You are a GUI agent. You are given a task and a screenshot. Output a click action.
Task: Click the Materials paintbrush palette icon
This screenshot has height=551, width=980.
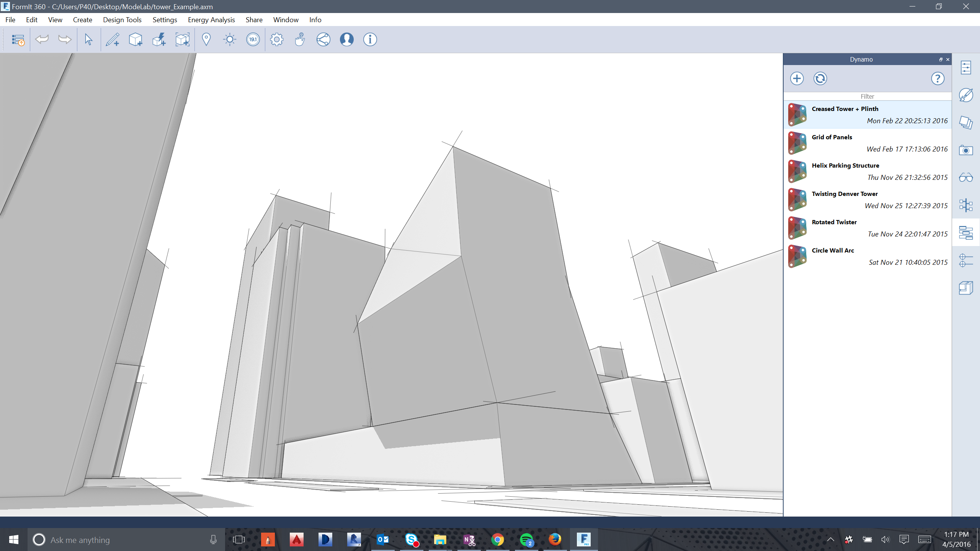point(966,95)
